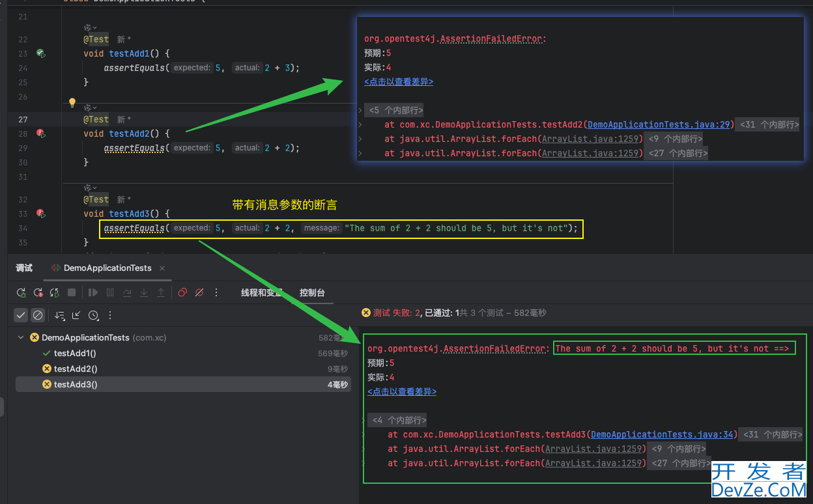This screenshot has height=504, width=813.
Task: Click 点击以查看差异 link in lower console
Action: (x=402, y=391)
